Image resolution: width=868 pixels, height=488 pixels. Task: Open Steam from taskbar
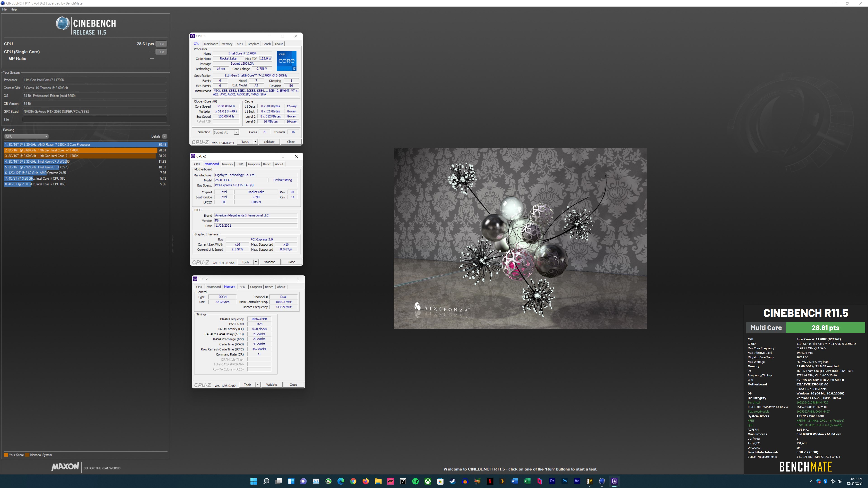coord(453,481)
